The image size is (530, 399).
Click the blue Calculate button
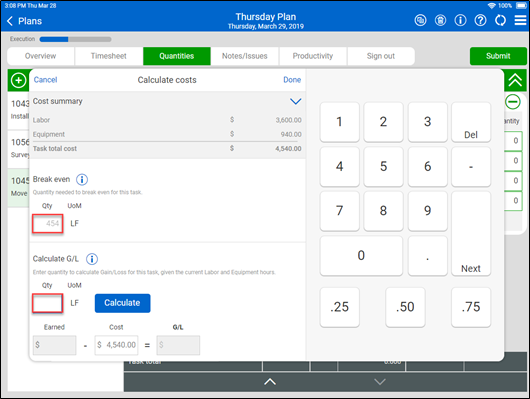pos(122,303)
